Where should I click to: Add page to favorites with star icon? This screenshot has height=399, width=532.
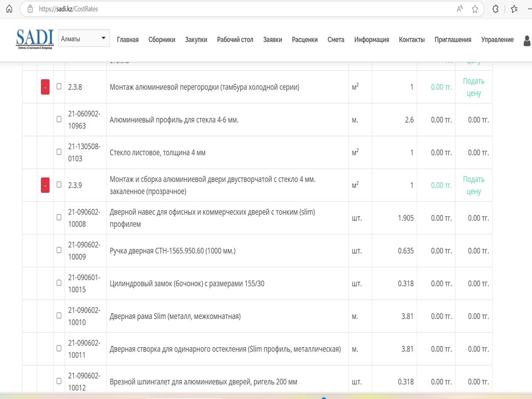[x=475, y=9]
